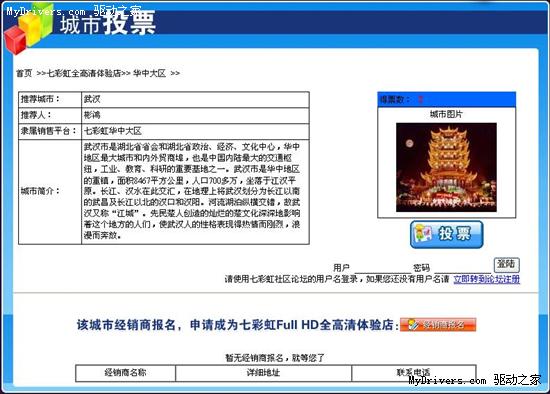Go to 首页 in breadcrumb

(x=24, y=73)
